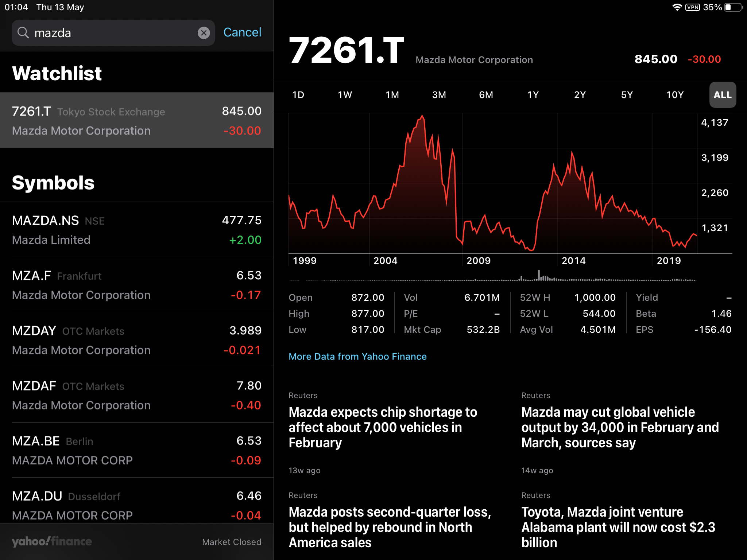
Task: Select the 10Y chart range
Action: click(x=675, y=95)
